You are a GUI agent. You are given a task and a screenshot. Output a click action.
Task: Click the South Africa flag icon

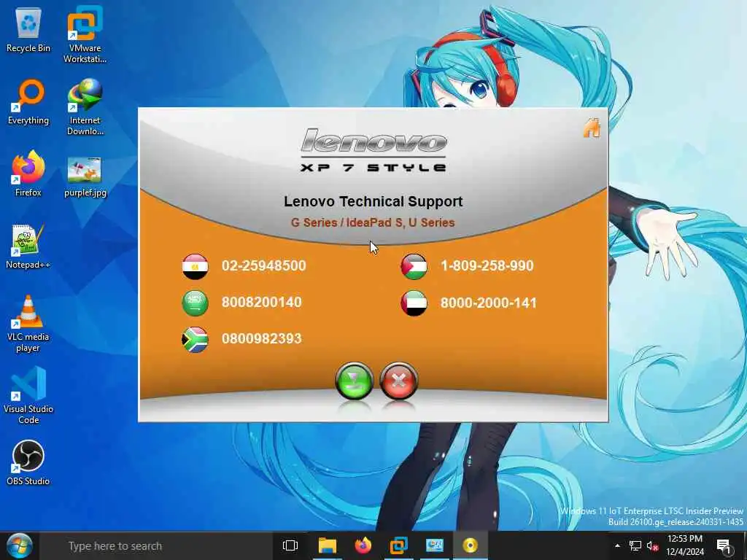click(x=196, y=339)
